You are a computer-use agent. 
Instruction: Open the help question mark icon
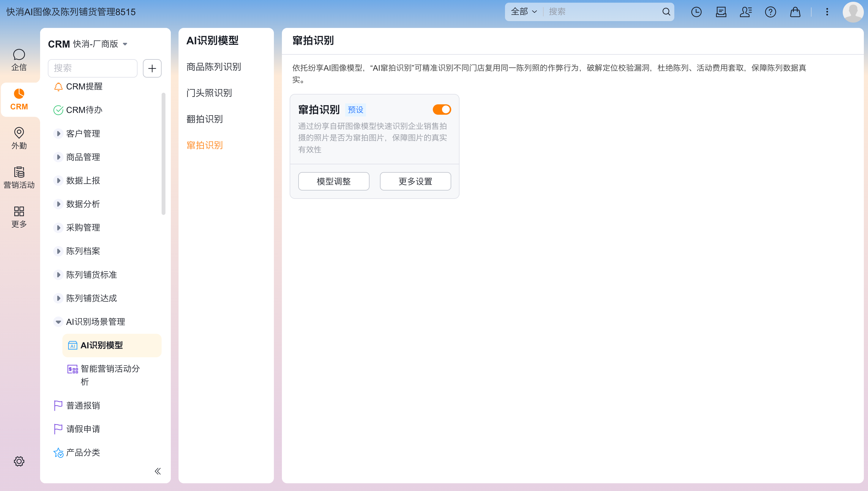coord(770,12)
